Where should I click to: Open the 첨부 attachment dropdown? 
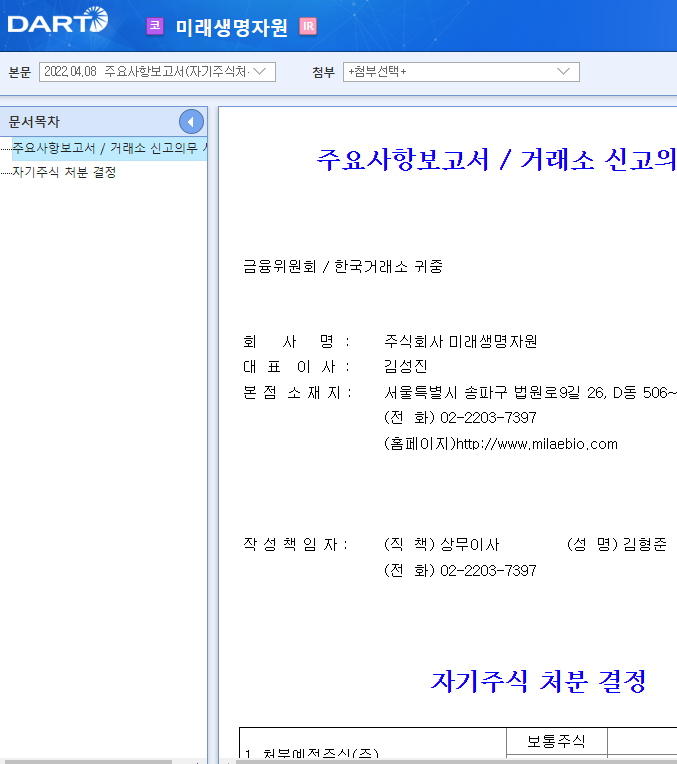tap(461, 72)
